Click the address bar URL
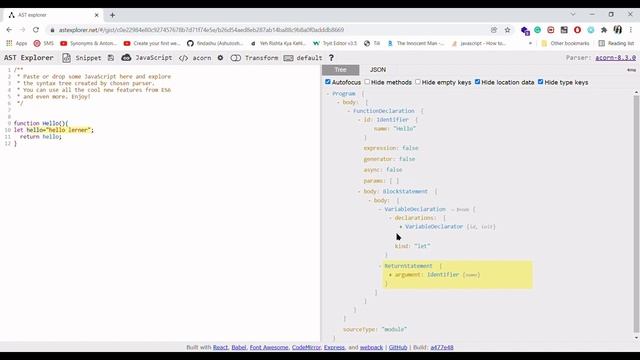The height and width of the screenshot is (360, 640). pos(201,30)
